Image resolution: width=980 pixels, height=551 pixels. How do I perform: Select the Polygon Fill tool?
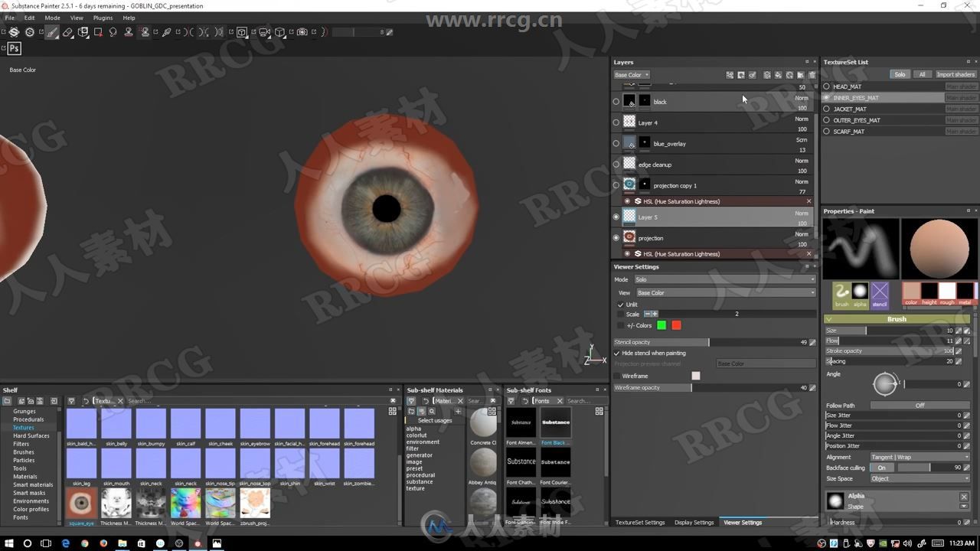98,32
